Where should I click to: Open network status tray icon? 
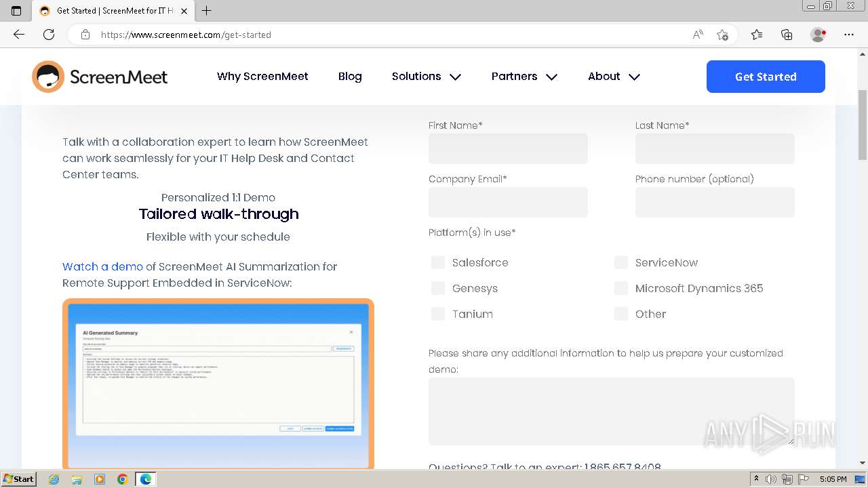(x=787, y=479)
